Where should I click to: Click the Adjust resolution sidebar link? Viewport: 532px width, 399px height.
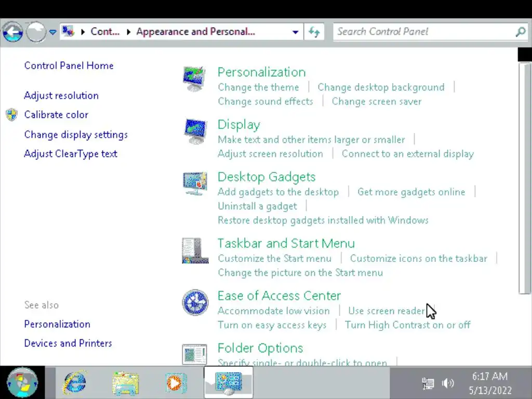(x=61, y=96)
